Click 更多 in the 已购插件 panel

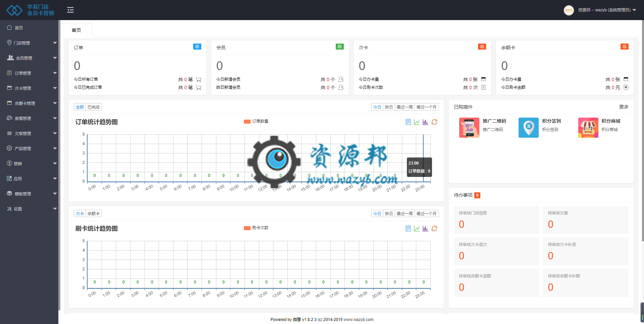(624, 107)
